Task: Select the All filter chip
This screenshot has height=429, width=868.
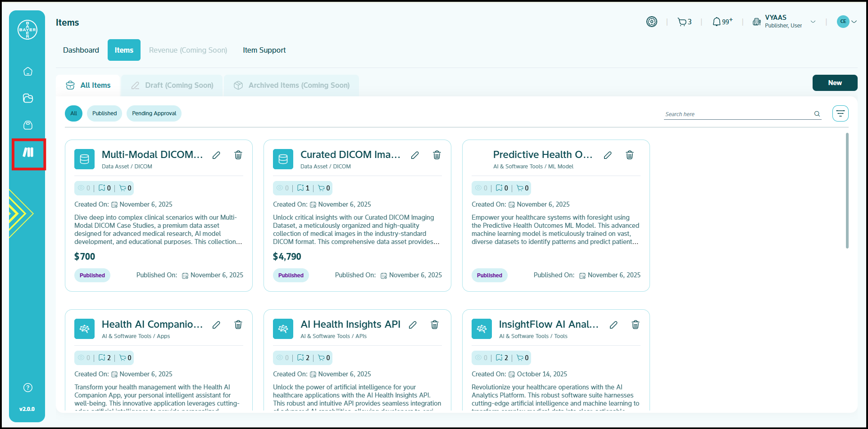Action: pyautogui.click(x=73, y=113)
